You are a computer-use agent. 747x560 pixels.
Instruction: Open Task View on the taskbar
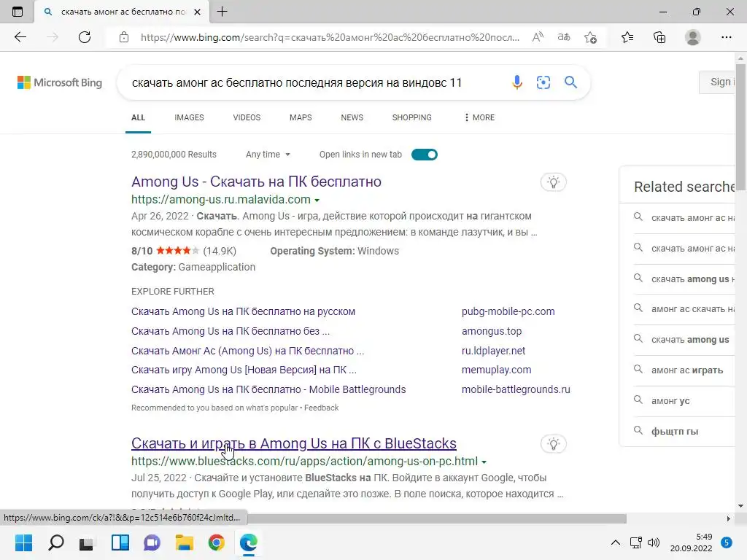pos(87,542)
